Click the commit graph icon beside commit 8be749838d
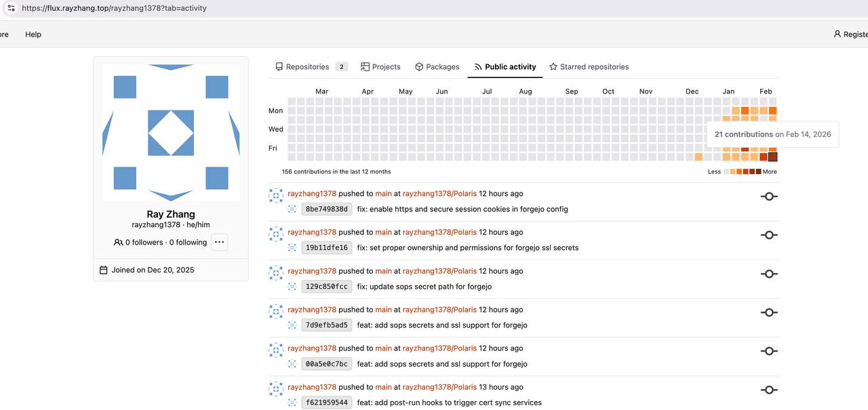The width and height of the screenshot is (868, 410). 768,197
